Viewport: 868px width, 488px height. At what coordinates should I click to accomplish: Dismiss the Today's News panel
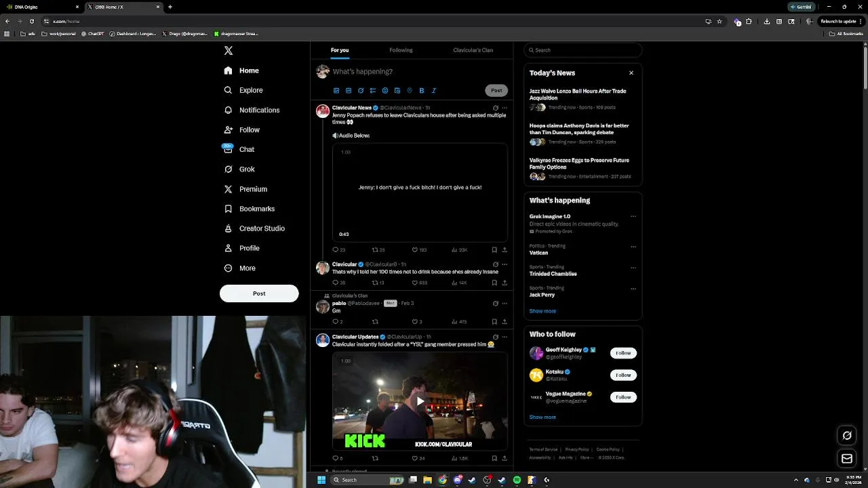click(x=631, y=73)
